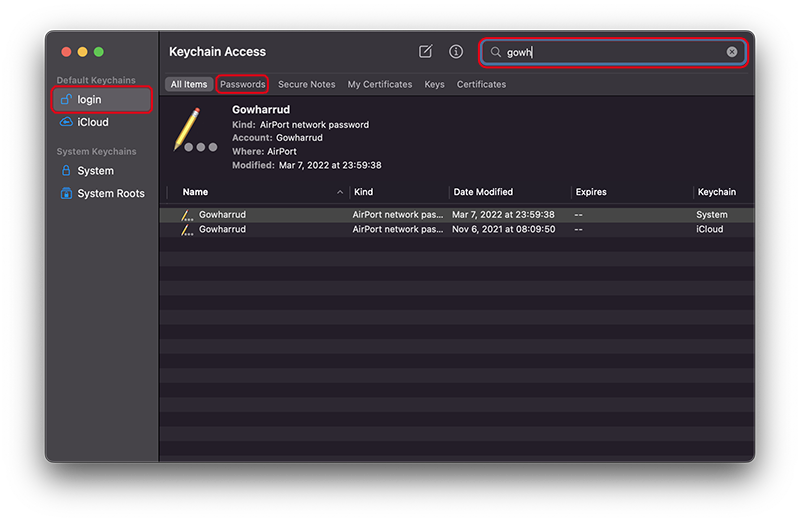This screenshot has width=800, height=522.
Task: Click the large Gowharrud pencil password icon
Action: pos(195,130)
